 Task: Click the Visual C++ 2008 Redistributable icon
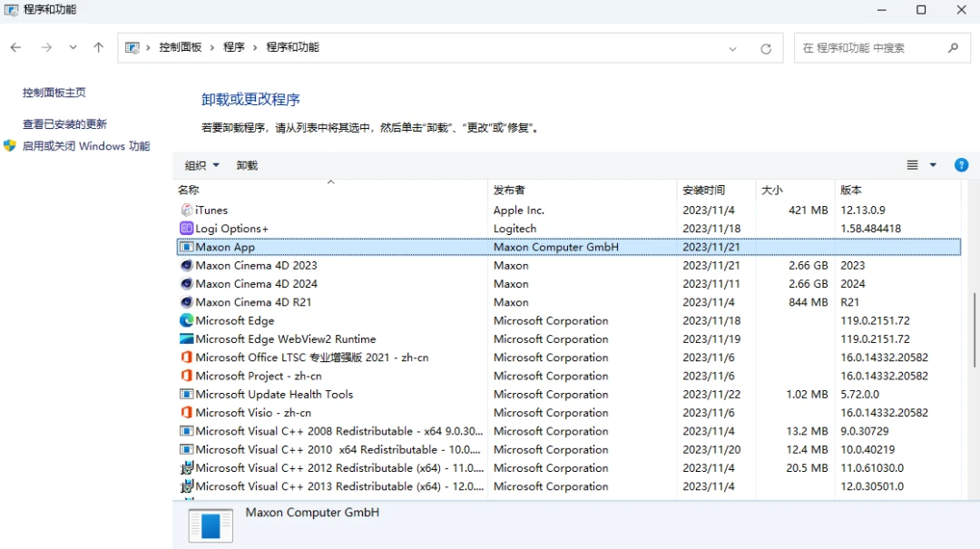tap(186, 431)
